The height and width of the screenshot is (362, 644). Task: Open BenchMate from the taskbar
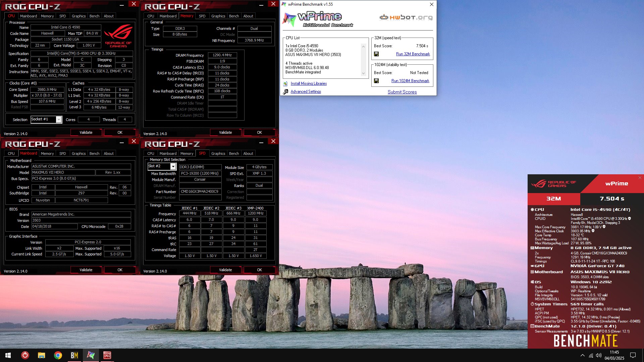[x=74, y=355]
